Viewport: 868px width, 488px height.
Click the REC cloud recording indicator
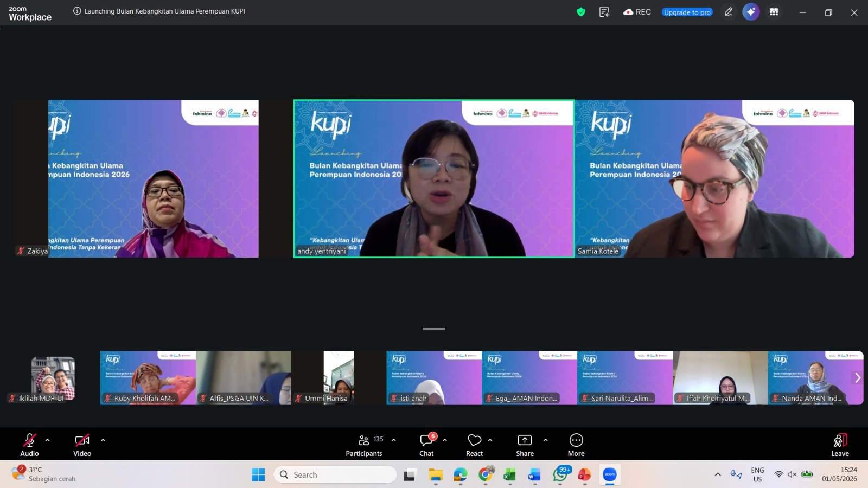coord(637,12)
